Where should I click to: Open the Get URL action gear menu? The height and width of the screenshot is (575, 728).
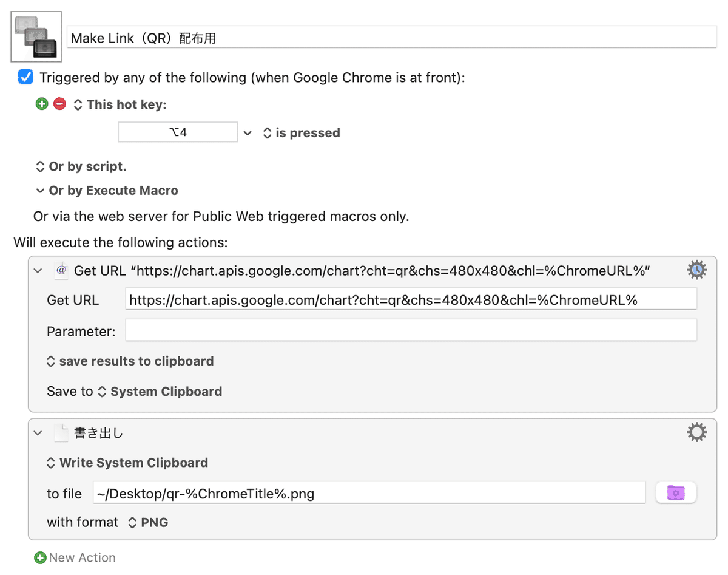tap(696, 270)
